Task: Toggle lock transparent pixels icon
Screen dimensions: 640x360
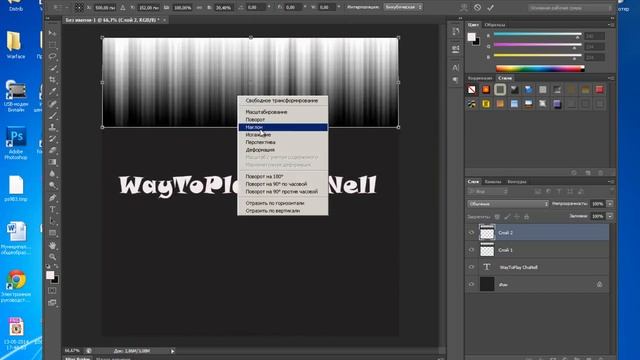Action: click(x=497, y=217)
